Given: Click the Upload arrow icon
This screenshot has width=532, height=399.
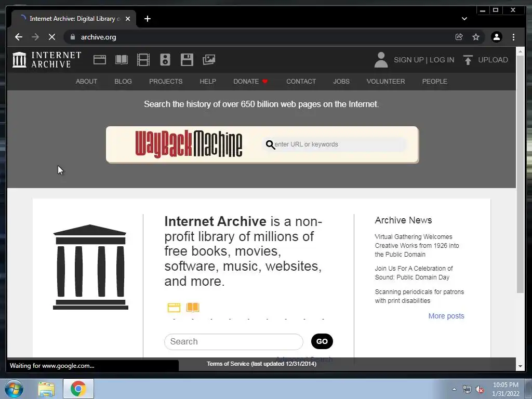Looking at the screenshot, I should 468,60.
